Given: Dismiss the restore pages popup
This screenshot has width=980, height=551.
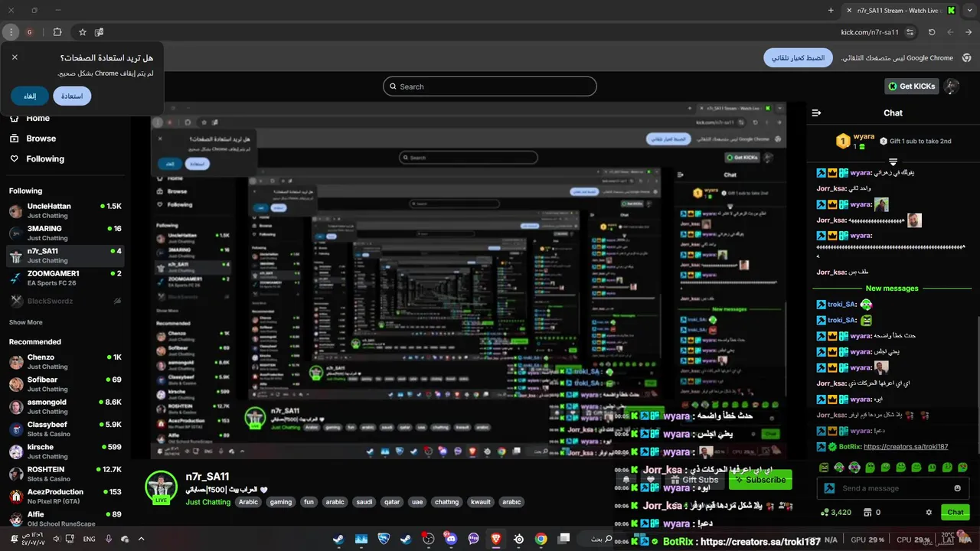Looking at the screenshot, I should [x=15, y=57].
